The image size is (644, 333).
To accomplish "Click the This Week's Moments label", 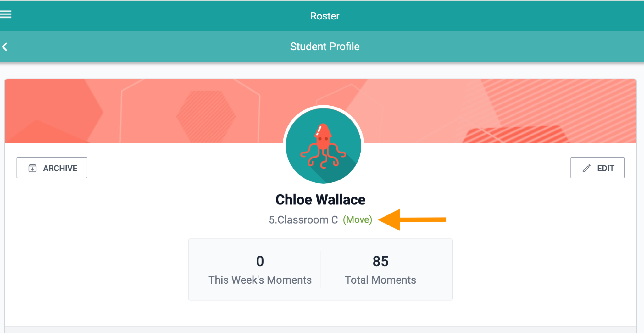I will pos(260,280).
